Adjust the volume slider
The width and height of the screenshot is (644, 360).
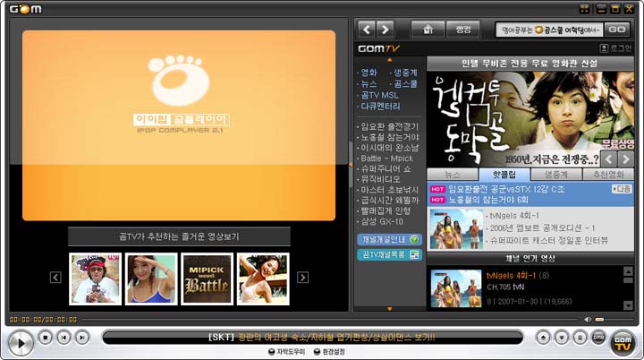pyautogui.click(x=614, y=320)
